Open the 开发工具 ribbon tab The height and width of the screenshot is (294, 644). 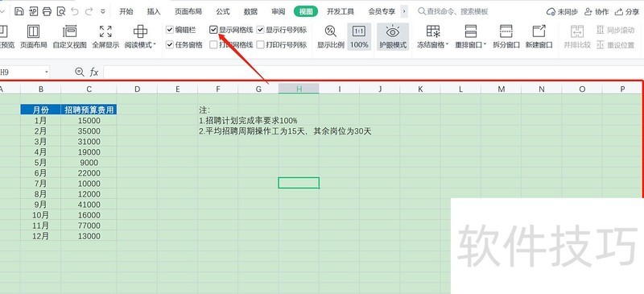coord(341,11)
